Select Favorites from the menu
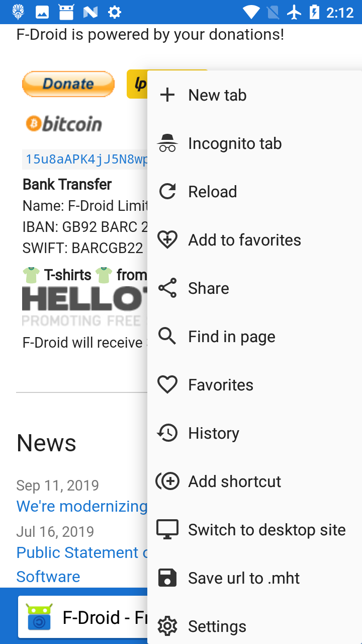362x644 pixels. [221, 385]
